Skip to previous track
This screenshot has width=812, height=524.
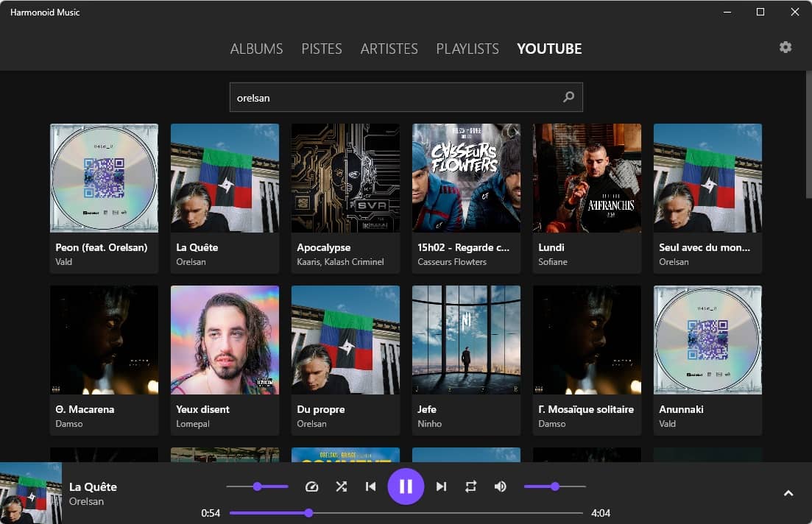coord(371,486)
